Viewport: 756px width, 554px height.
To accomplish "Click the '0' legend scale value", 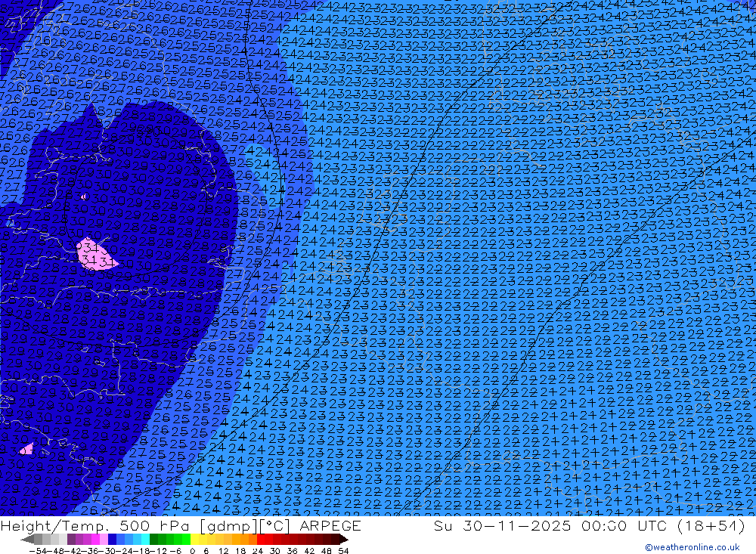I will click(192, 551).
